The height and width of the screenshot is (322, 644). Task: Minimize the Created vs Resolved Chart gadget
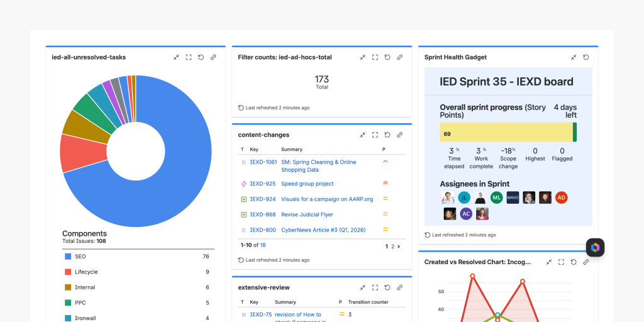(x=549, y=262)
